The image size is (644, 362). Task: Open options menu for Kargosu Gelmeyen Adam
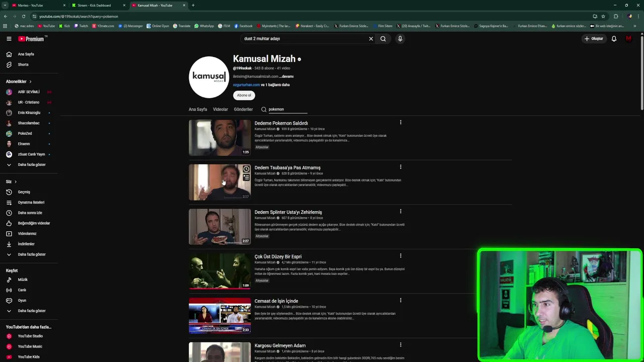click(x=400, y=345)
